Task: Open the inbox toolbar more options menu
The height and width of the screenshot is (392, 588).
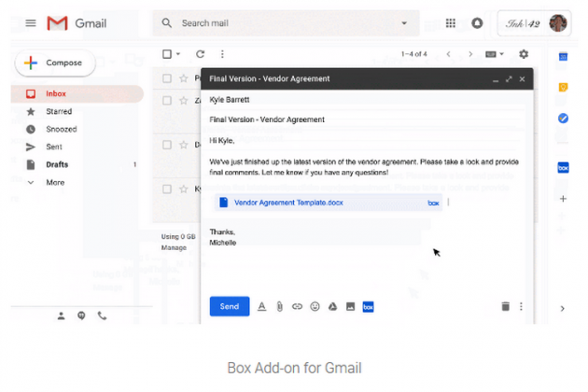Action: tap(222, 54)
